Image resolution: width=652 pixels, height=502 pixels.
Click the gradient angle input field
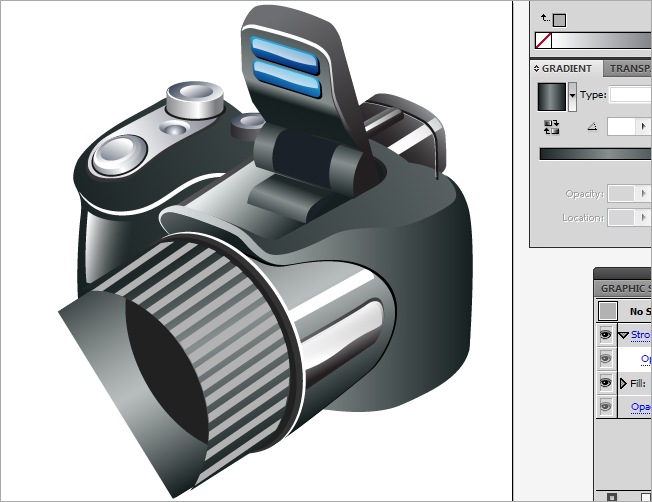click(621, 126)
